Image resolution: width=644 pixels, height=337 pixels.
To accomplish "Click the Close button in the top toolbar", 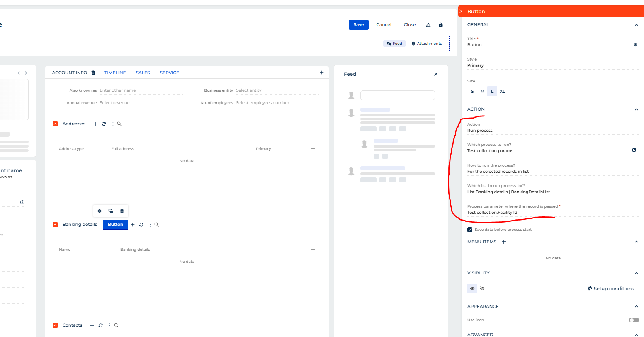I will (x=410, y=25).
